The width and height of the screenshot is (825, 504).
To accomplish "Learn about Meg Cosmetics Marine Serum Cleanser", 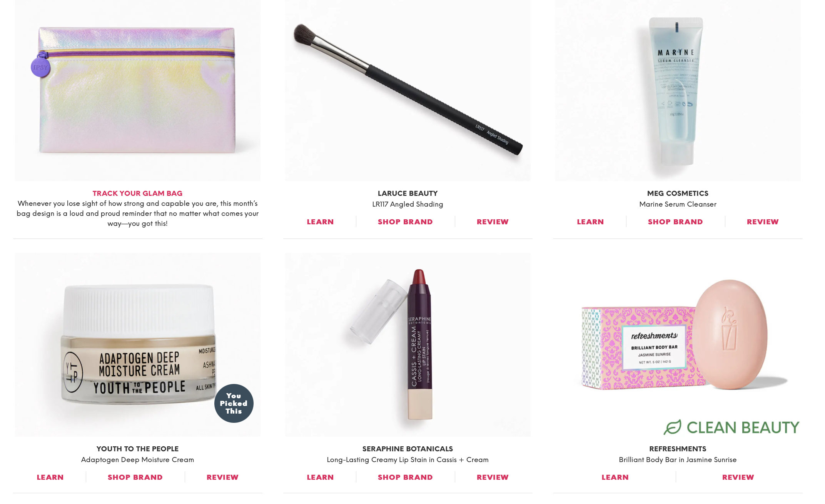I will [x=590, y=222].
